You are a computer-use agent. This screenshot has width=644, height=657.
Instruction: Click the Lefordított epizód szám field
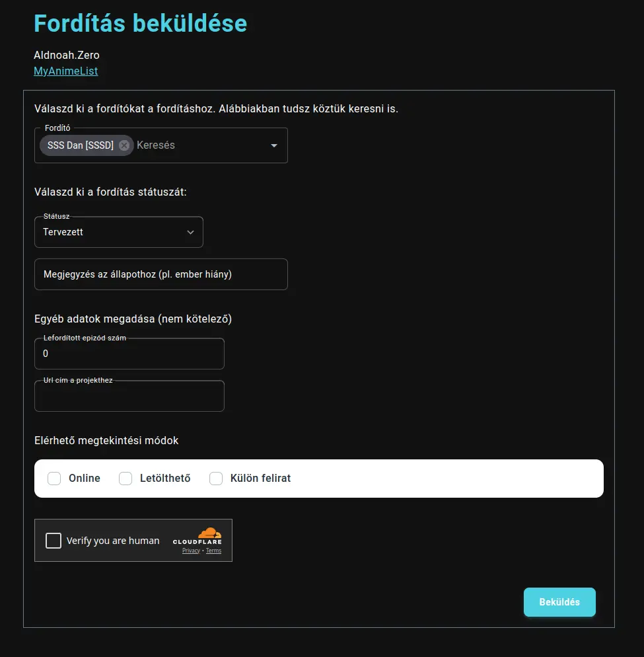click(129, 354)
